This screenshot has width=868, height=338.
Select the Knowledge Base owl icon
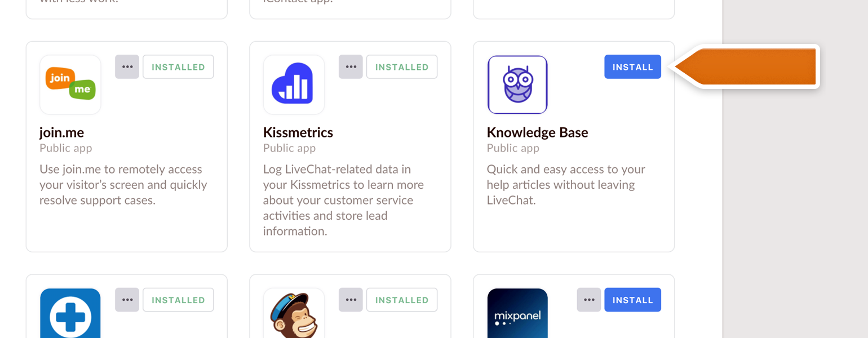517,84
